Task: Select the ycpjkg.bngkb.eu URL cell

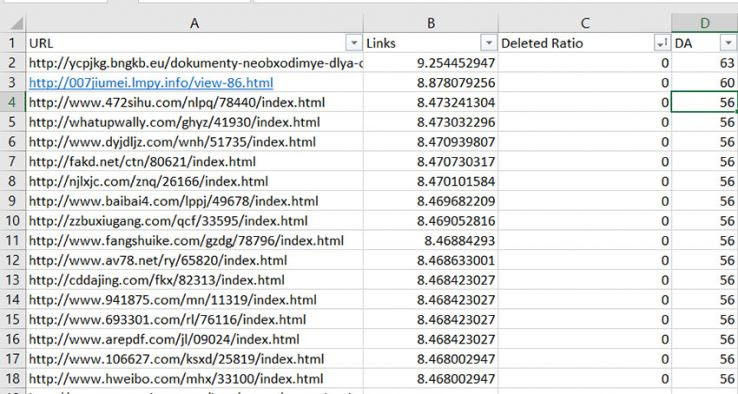Action: (x=194, y=63)
